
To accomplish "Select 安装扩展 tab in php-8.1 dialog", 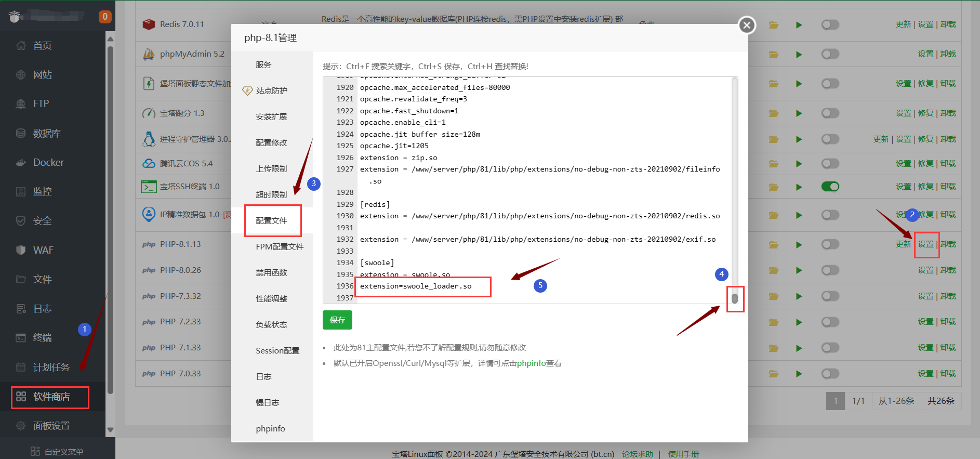I will pyautogui.click(x=272, y=116).
